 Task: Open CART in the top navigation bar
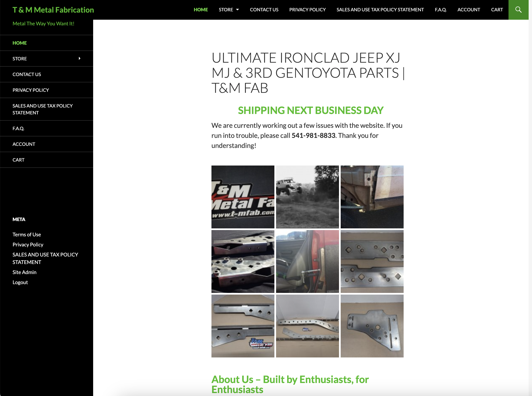[497, 10]
